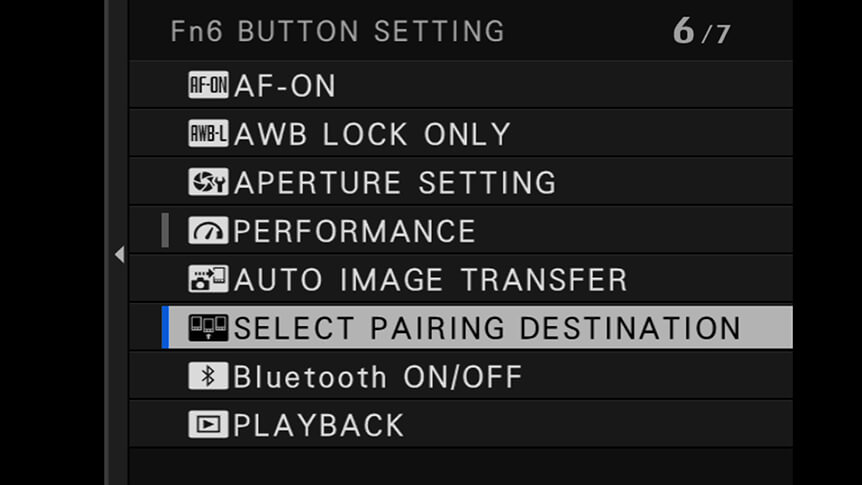Toggle Bluetooth ON/OFF function

point(378,377)
